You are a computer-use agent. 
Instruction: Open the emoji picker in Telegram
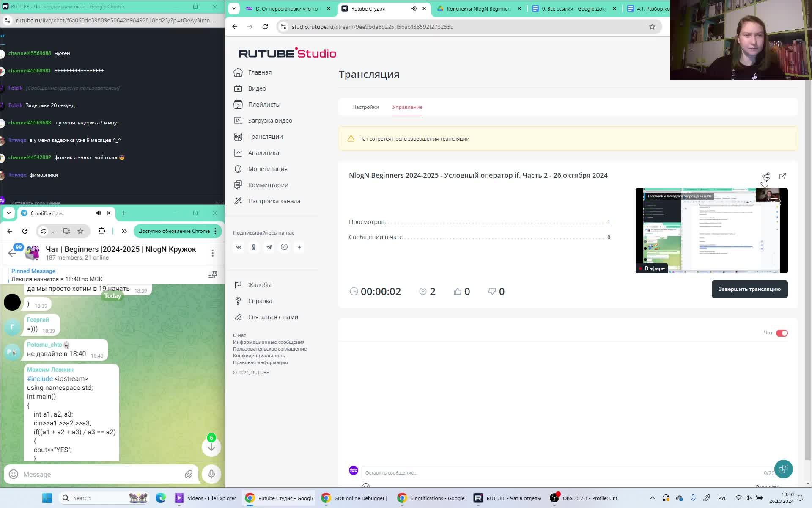14,474
